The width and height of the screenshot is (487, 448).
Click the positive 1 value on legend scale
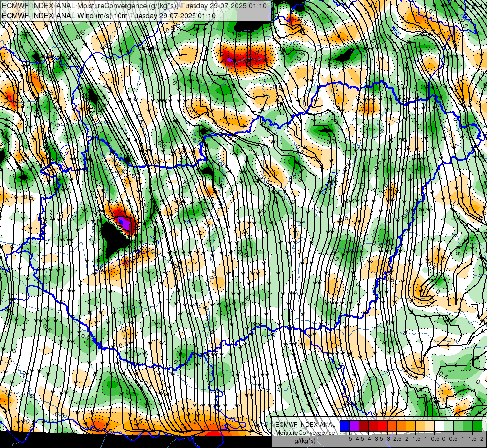coord(463,439)
